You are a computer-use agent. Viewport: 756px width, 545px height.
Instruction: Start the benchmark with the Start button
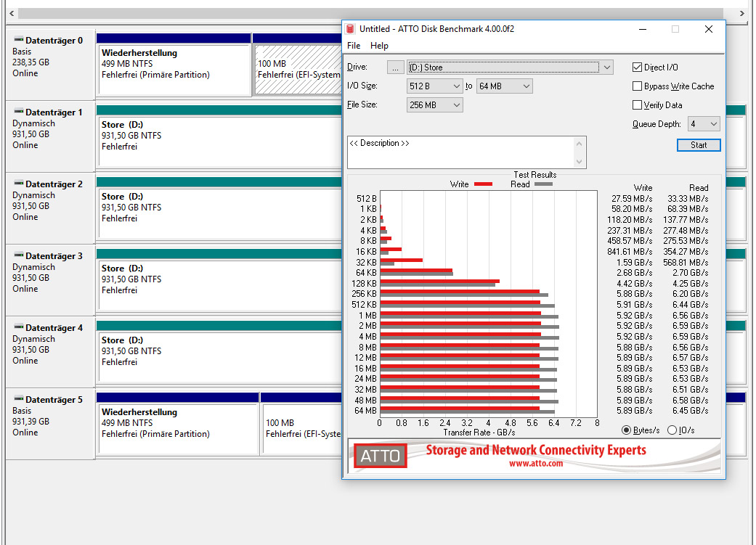[x=698, y=145]
